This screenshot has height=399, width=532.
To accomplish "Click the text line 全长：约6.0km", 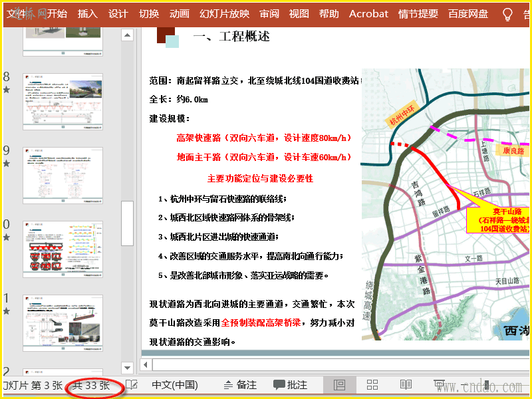I will pyautogui.click(x=178, y=99).
